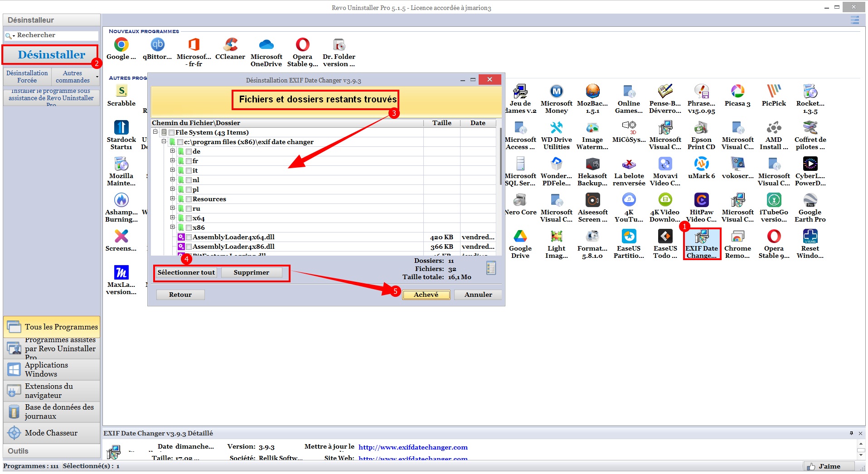
Task: Select the Picasa 3 icon
Action: tap(737, 91)
